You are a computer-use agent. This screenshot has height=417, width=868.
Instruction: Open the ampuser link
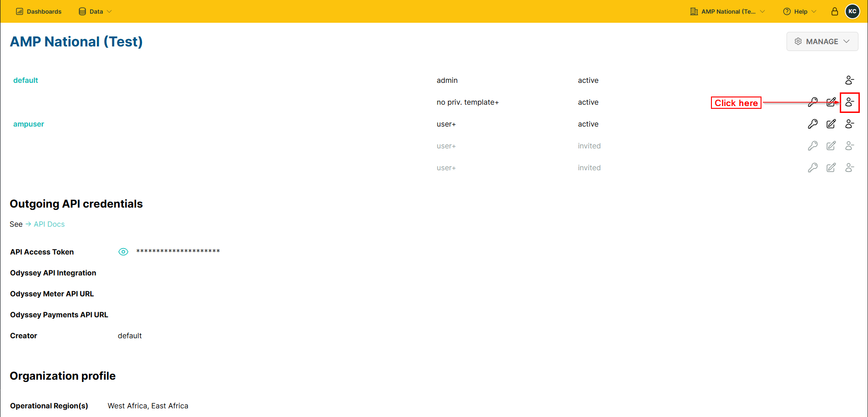tap(29, 124)
